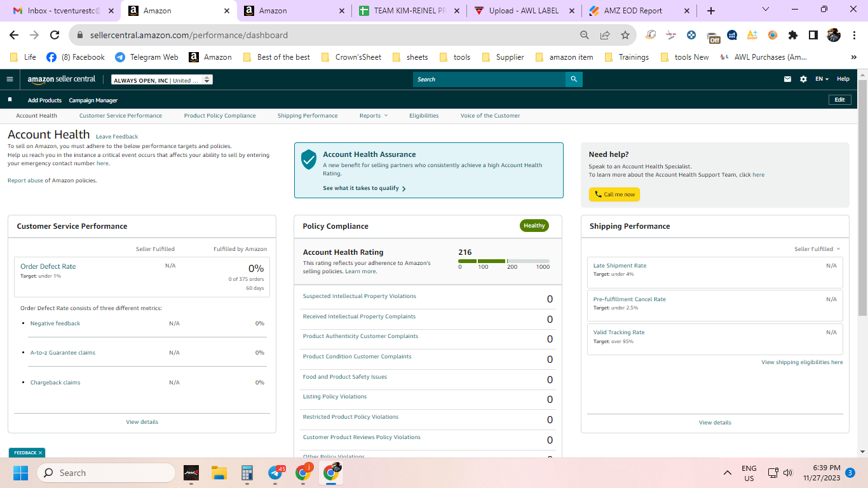Show hidden system tray icons
868x488 pixels.
tap(728, 473)
